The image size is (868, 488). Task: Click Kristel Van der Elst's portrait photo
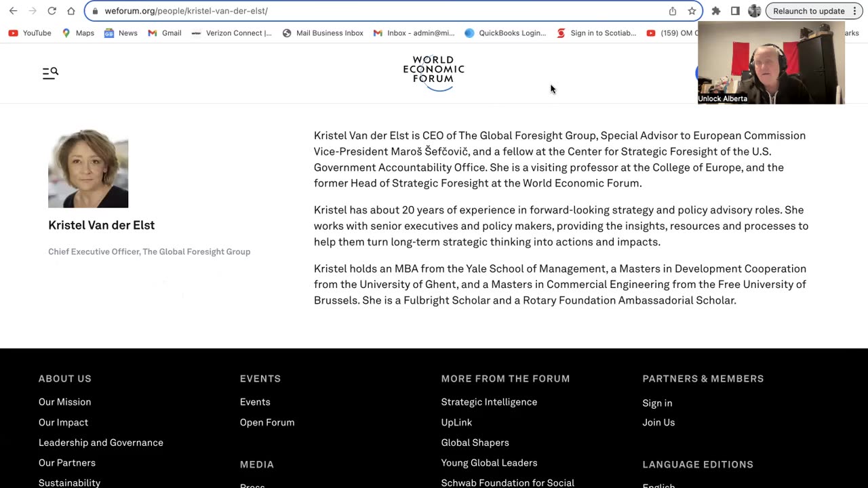tap(88, 168)
